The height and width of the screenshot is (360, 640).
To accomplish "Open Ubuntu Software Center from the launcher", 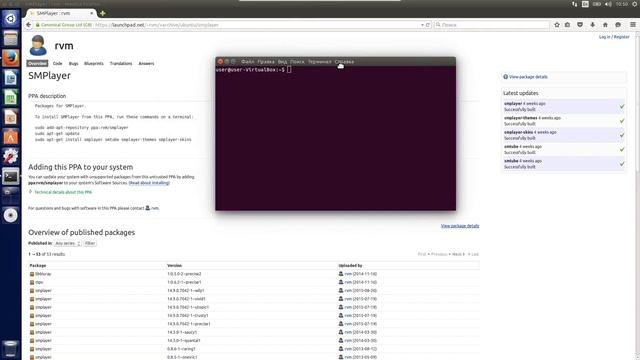I will click(x=11, y=137).
